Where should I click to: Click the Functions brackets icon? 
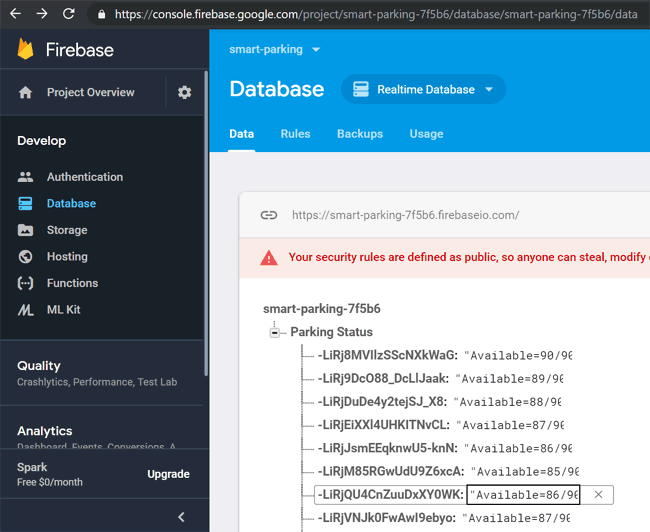(x=26, y=283)
